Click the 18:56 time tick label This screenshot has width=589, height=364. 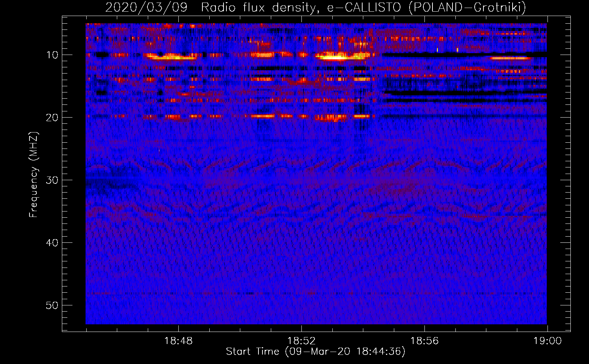click(x=424, y=341)
